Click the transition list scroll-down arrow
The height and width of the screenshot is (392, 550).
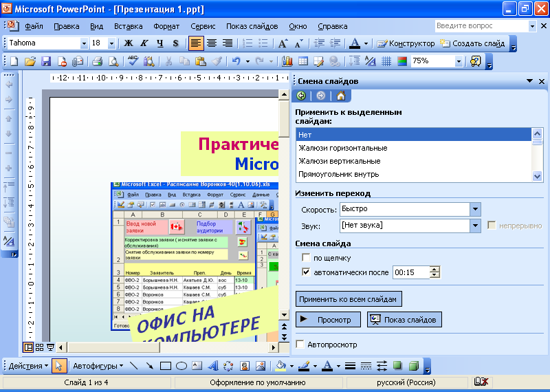click(x=537, y=176)
